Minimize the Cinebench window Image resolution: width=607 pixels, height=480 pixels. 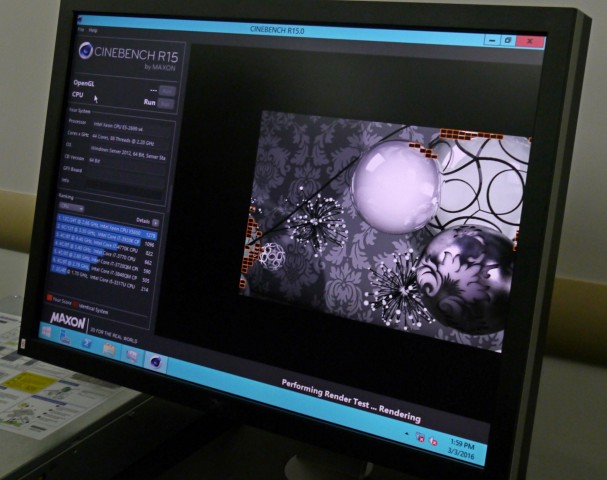492,40
